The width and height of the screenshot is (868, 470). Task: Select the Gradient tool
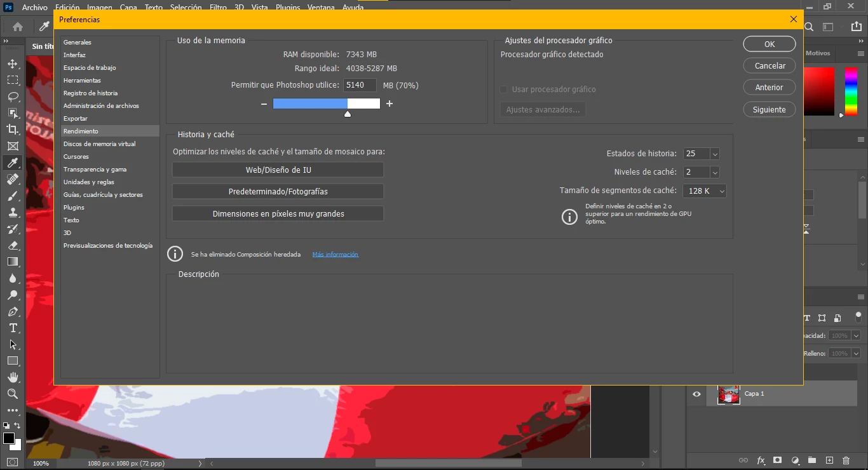tap(13, 262)
